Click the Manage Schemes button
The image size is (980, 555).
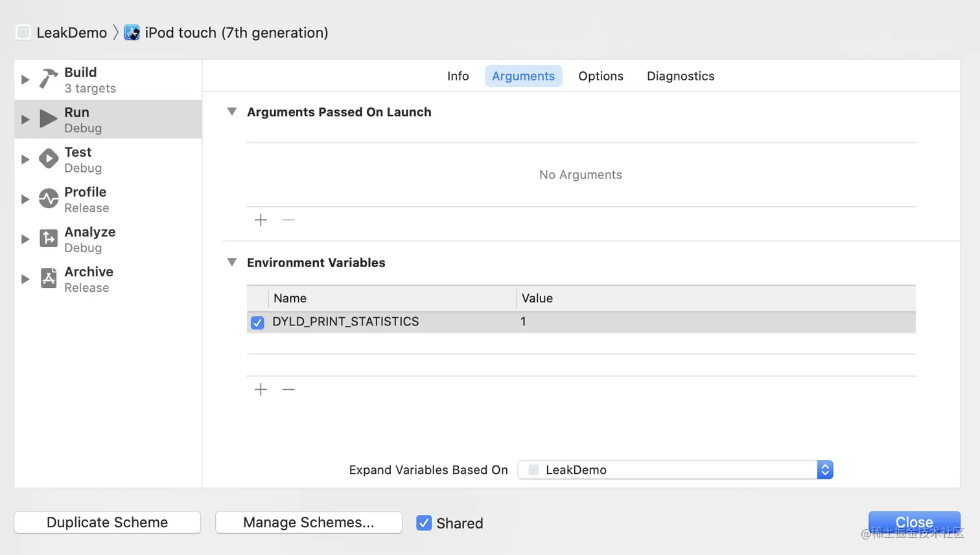pos(309,522)
